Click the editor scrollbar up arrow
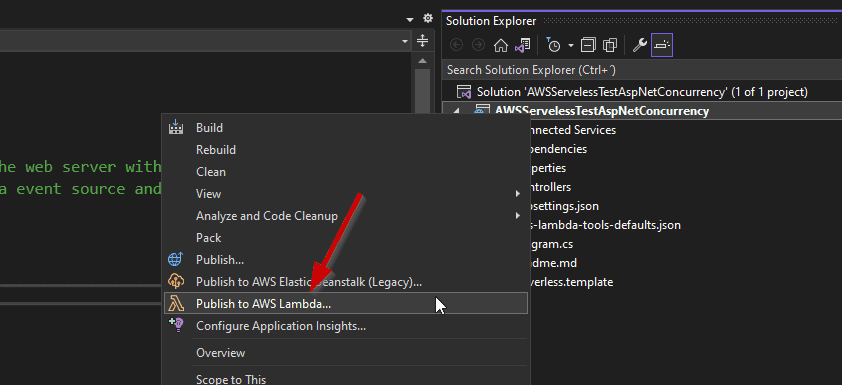This screenshot has height=385, width=842. tap(422, 61)
